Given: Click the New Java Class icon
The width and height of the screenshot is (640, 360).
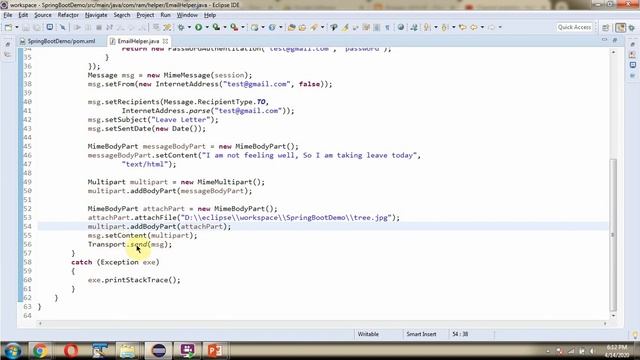Looking at the screenshot, I should pos(272,27).
